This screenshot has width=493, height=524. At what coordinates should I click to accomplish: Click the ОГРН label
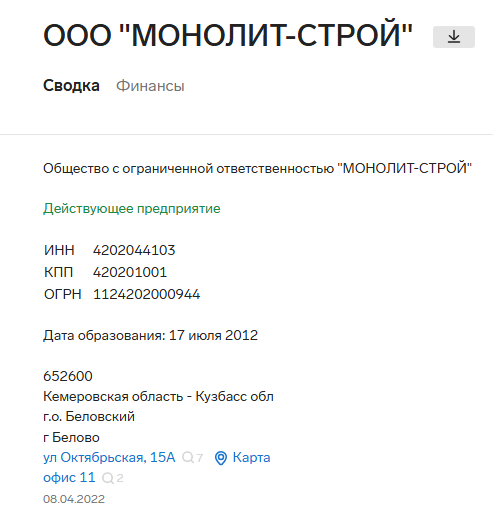pos(63,294)
